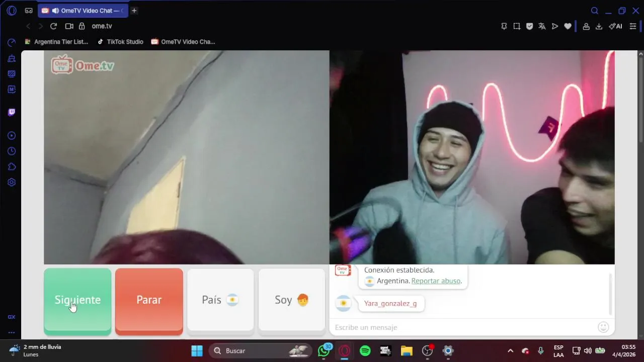Open the AI assistant button
Image resolution: width=644 pixels, height=362 pixels.
(x=615, y=26)
